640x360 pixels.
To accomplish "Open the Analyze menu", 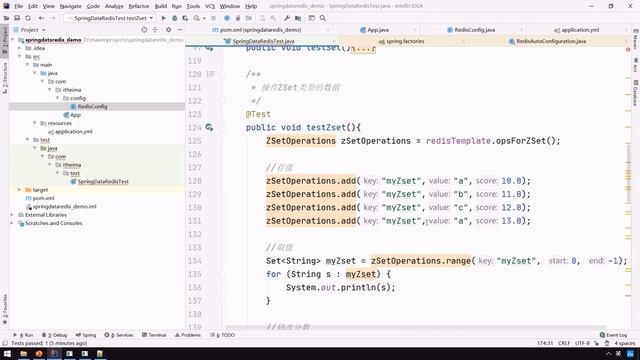I will tap(114, 6).
